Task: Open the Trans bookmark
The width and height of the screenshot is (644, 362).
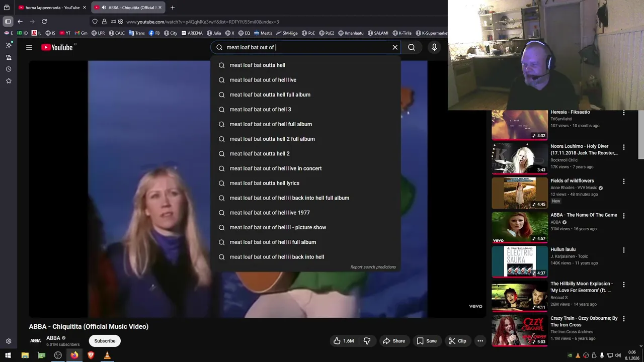Action: pos(137,33)
